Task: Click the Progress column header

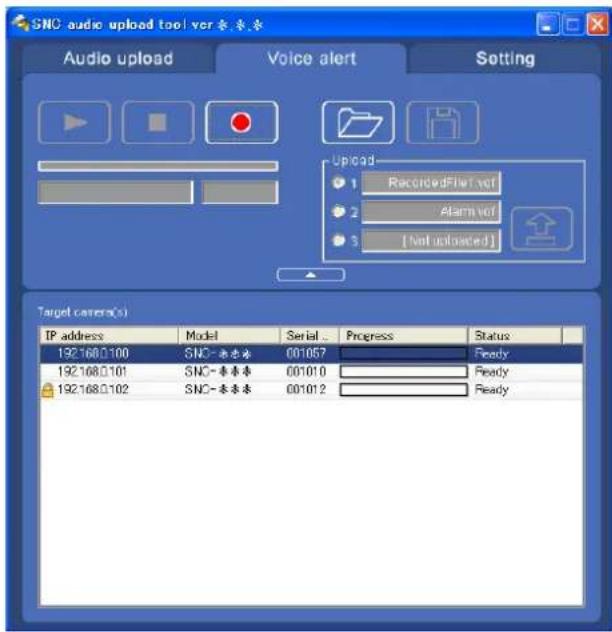Action: [404, 336]
